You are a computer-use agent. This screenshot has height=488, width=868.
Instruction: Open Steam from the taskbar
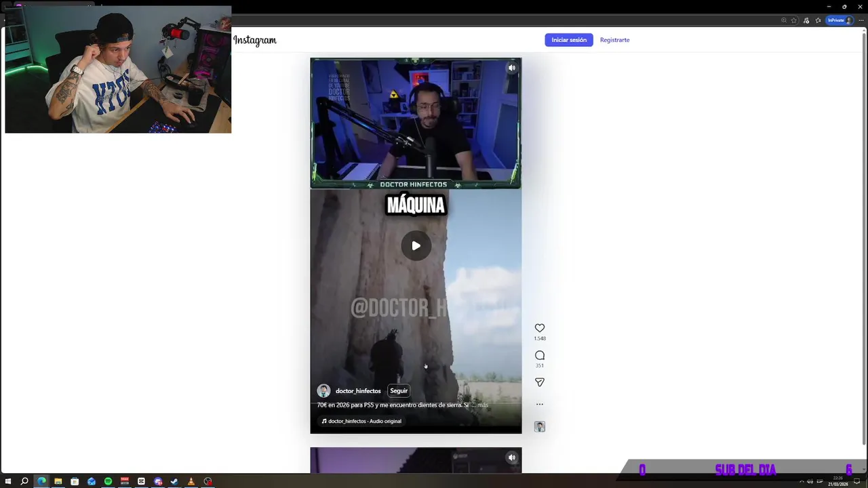pos(174,481)
